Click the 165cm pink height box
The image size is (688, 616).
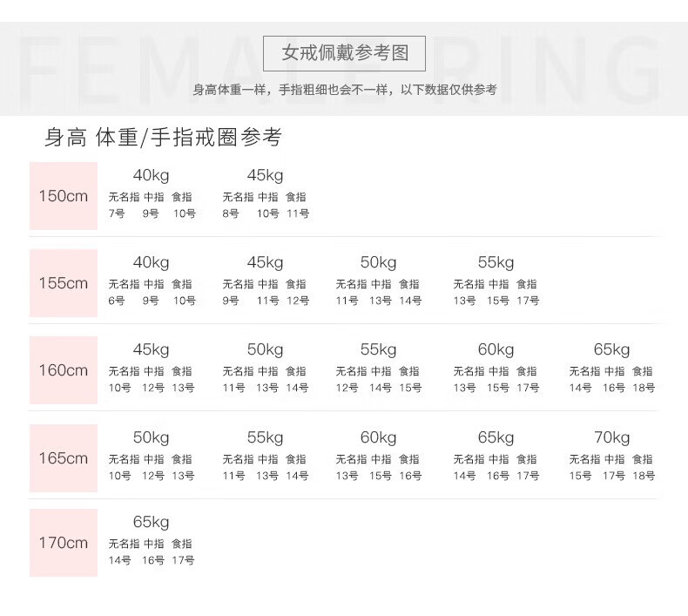(64, 458)
